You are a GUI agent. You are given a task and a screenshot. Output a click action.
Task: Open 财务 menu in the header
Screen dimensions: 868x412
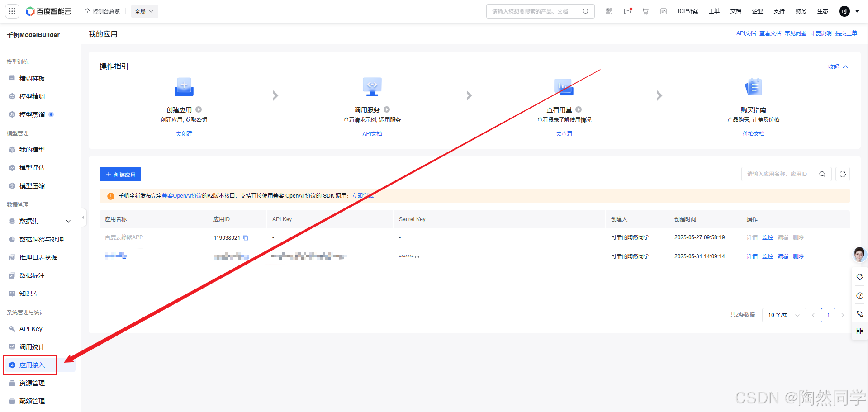click(801, 11)
